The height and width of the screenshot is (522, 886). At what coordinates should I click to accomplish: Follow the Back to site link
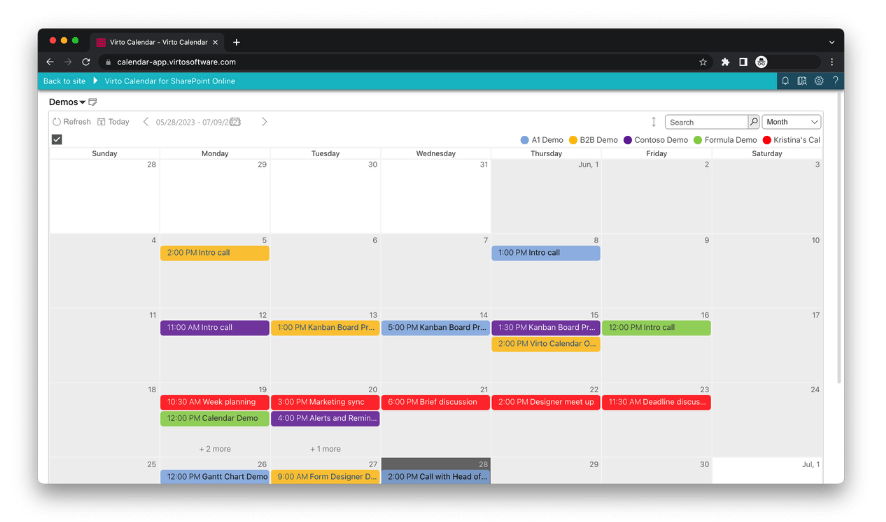(64, 81)
